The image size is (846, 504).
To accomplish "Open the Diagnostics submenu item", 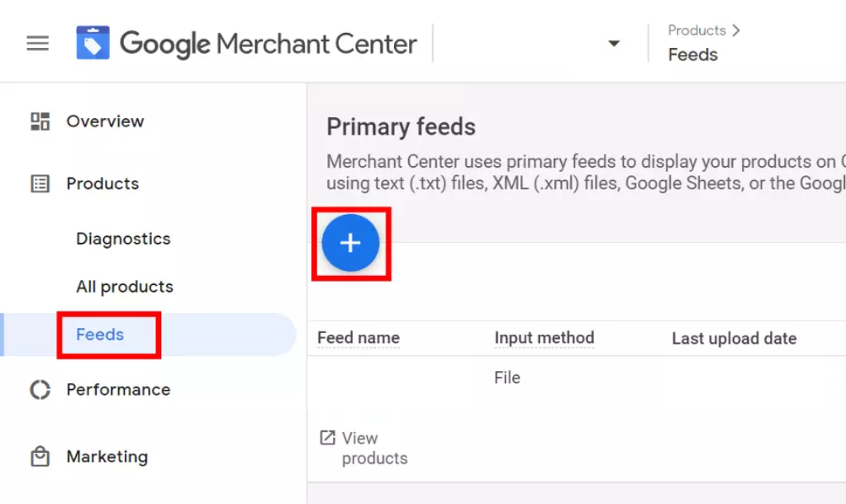I will click(123, 239).
